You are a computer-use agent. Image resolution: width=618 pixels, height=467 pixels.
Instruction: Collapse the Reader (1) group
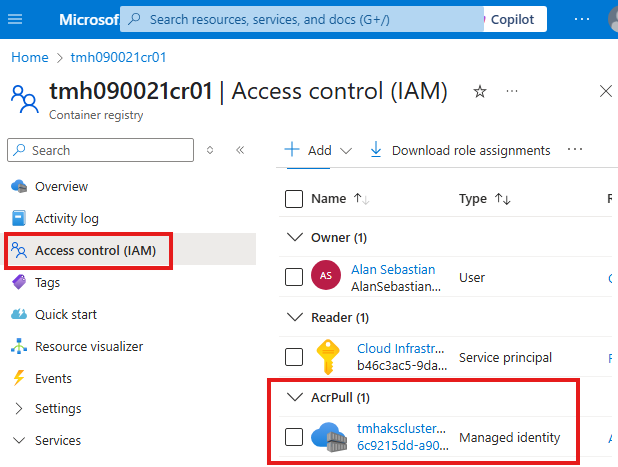pyautogui.click(x=295, y=317)
